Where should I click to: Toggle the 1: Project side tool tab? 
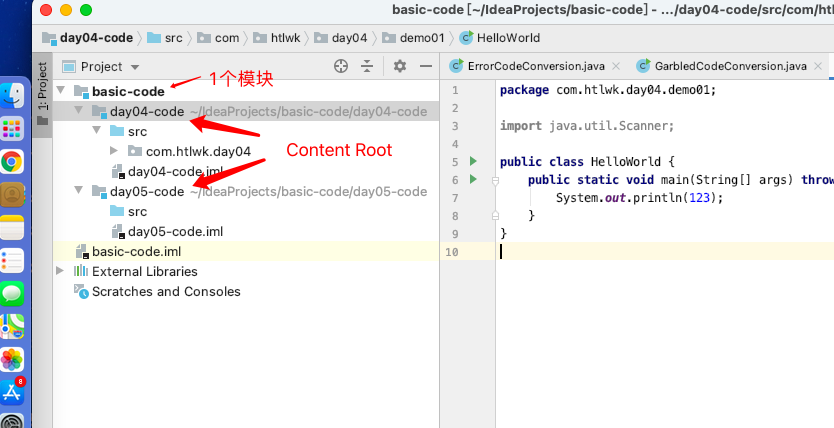click(42, 94)
